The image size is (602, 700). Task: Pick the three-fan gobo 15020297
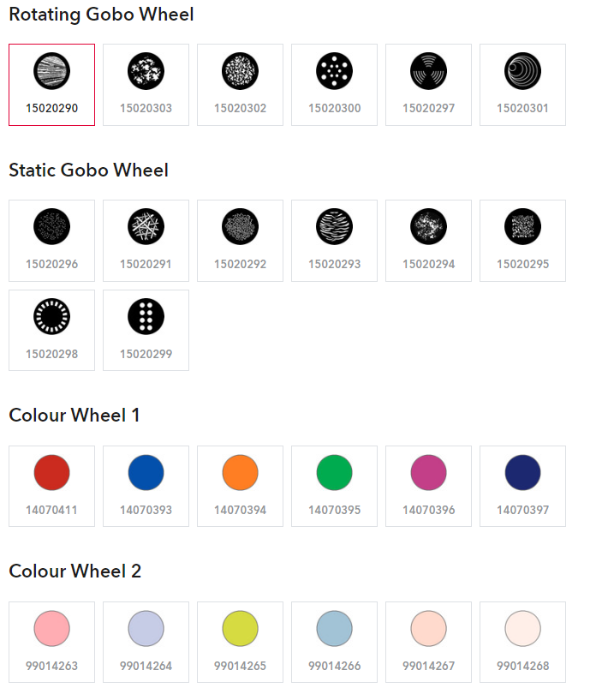click(428, 85)
